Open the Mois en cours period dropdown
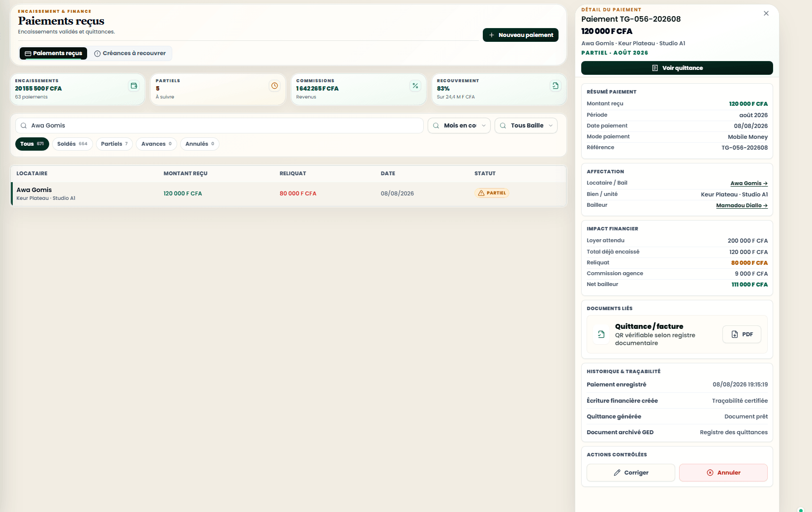The height and width of the screenshot is (512, 812). (x=459, y=126)
